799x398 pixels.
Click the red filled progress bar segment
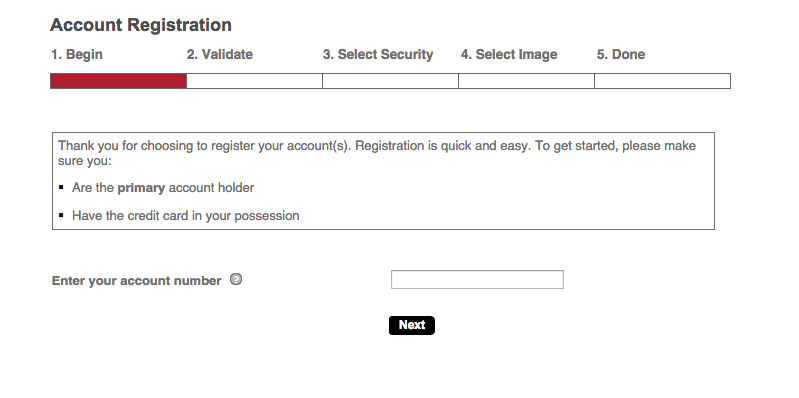pyautogui.click(x=118, y=81)
